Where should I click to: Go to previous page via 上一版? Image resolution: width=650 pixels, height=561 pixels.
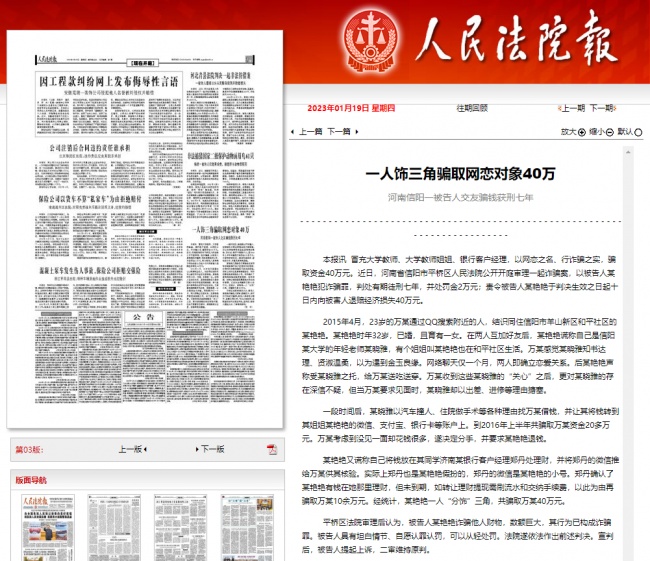point(133,449)
